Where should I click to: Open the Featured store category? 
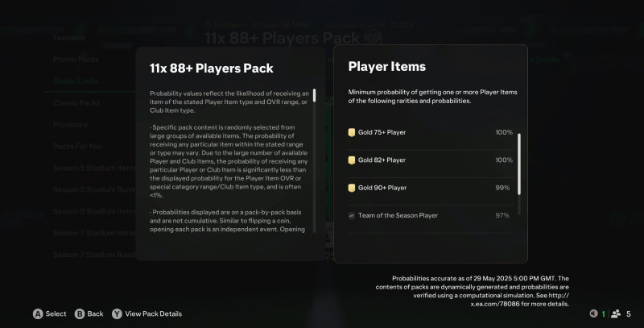tap(69, 38)
